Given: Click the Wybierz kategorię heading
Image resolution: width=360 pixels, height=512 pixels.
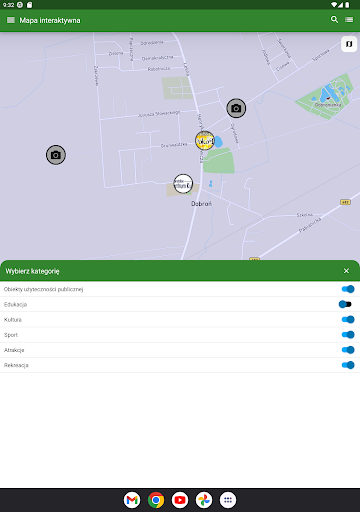Looking at the screenshot, I should (32, 271).
